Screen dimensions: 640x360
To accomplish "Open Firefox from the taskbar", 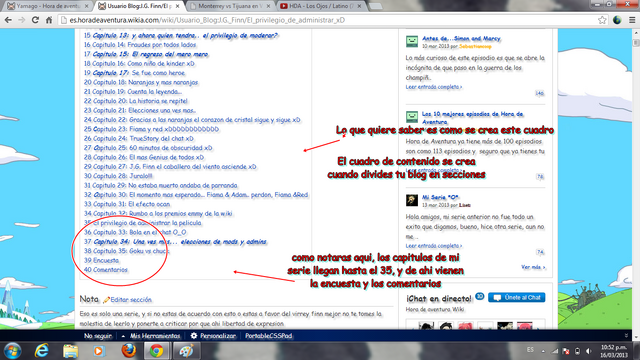I will pos(128,351).
